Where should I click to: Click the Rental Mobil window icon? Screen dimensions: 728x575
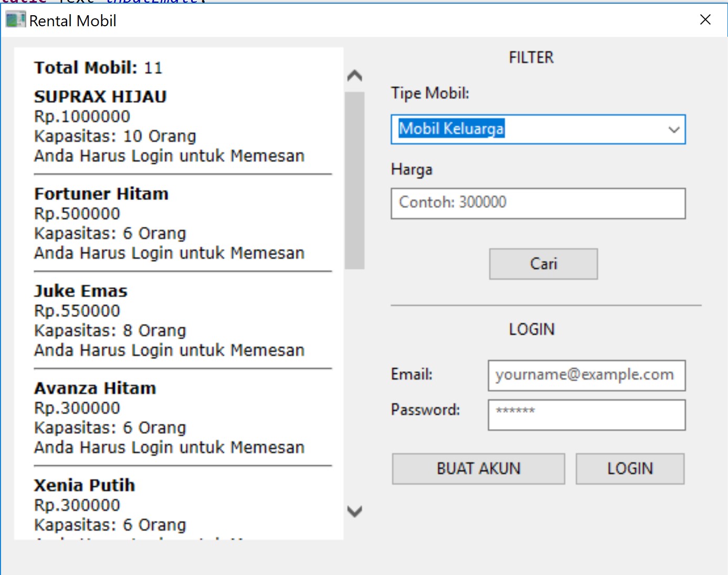pyautogui.click(x=15, y=20)
